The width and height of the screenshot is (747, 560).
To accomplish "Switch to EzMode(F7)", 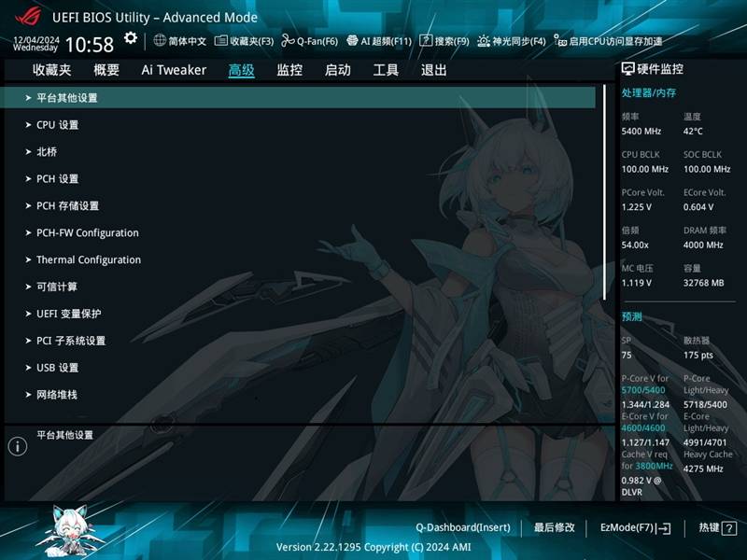I will point(635,528).
